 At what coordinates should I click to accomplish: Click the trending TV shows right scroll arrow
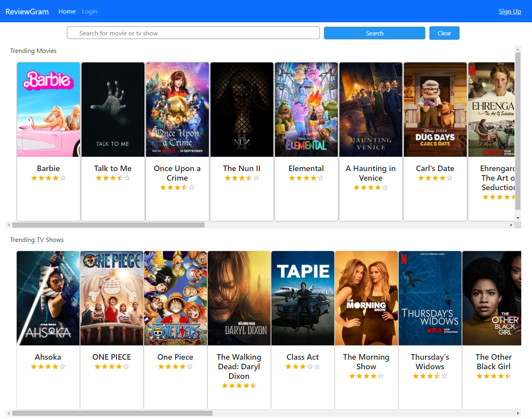pos(518,413)
